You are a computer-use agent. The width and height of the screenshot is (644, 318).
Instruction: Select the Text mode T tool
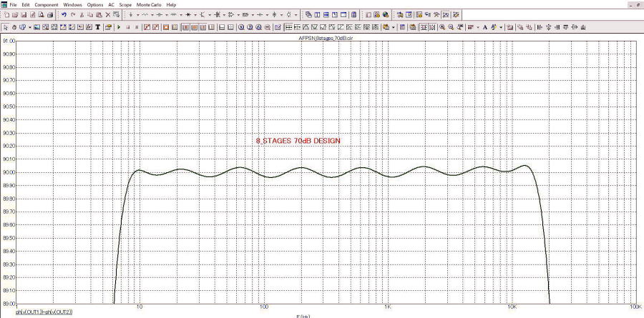point(98,27)
